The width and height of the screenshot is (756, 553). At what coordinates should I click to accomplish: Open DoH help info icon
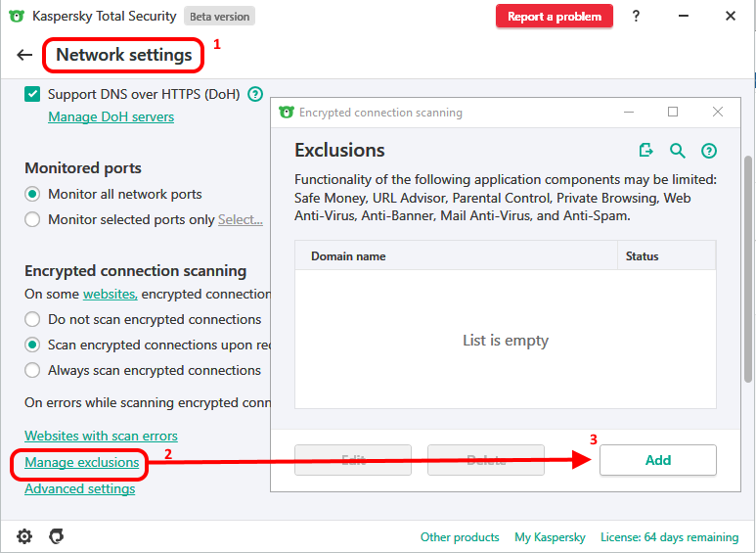[x=255, y=94]
